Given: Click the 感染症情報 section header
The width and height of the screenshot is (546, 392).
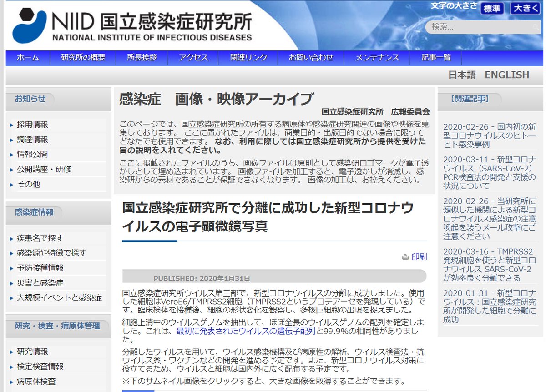Looking at the screenshot, I should click(x=34, y=212).
